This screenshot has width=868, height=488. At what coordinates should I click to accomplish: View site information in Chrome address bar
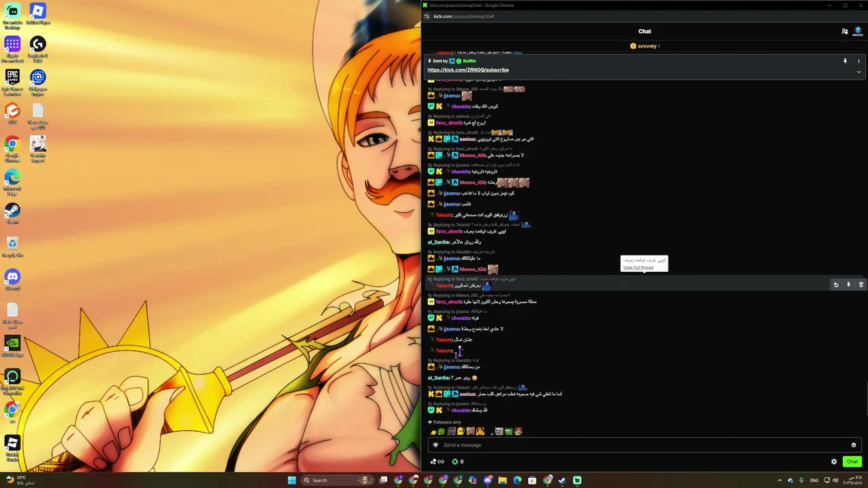(427, 16)
